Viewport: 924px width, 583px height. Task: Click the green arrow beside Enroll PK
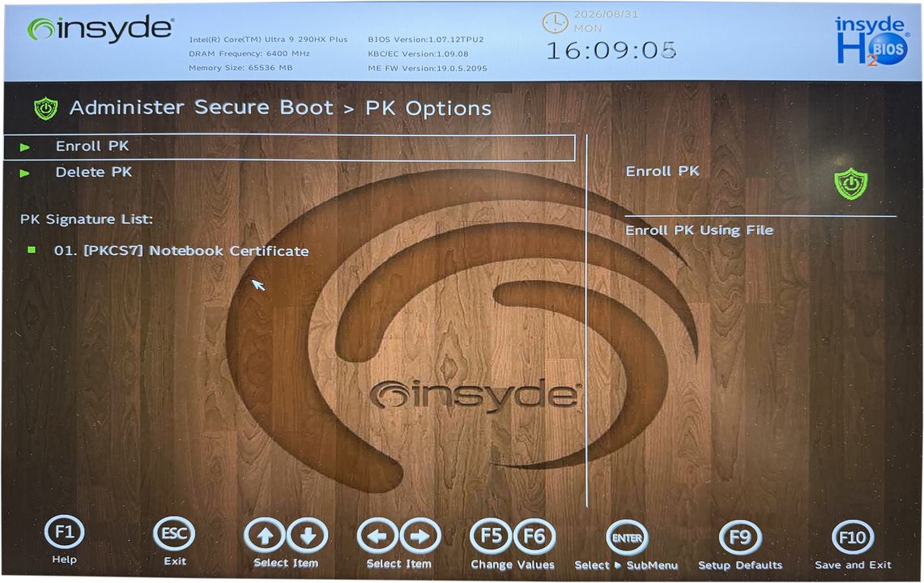pos(25,147)
